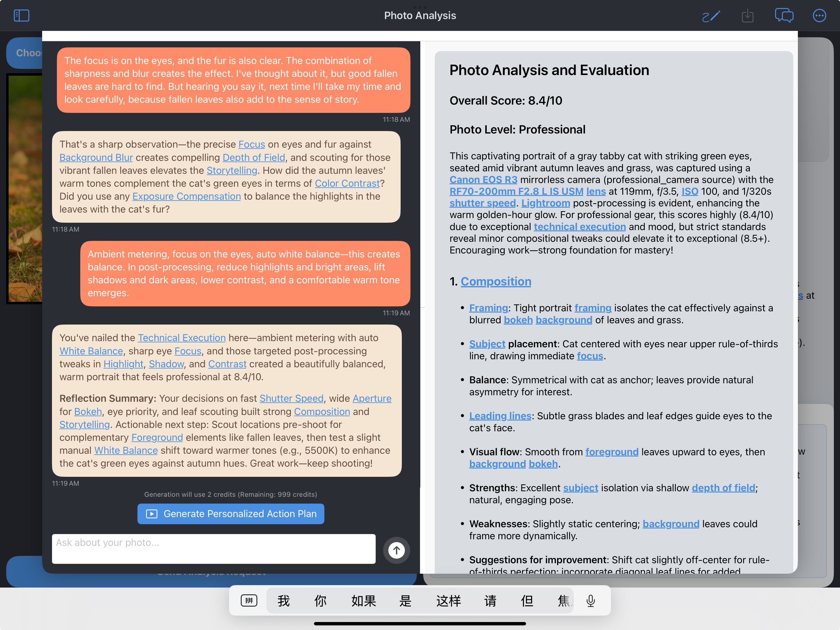Select the candidate word 是

coord(405,601)
